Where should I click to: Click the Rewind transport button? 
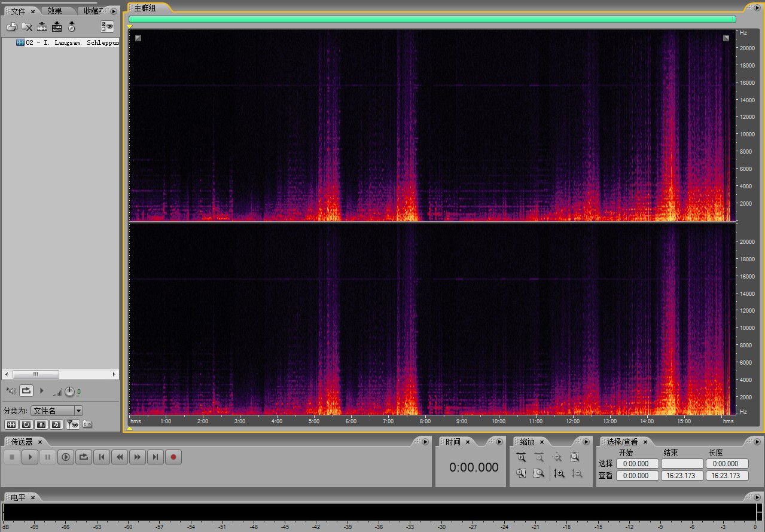pos(120,457)
